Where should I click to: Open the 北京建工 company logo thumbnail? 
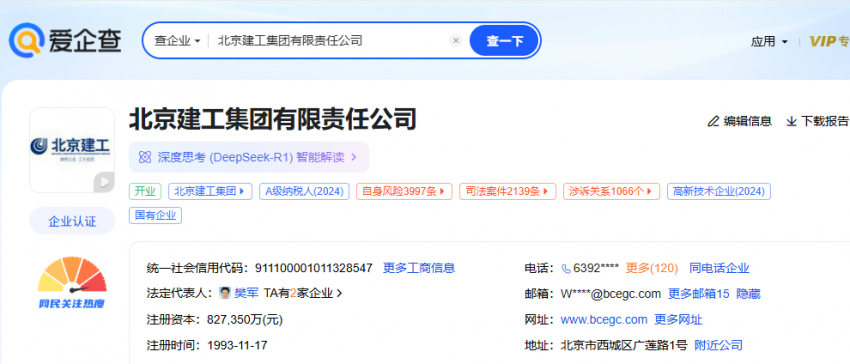point(72,150)
